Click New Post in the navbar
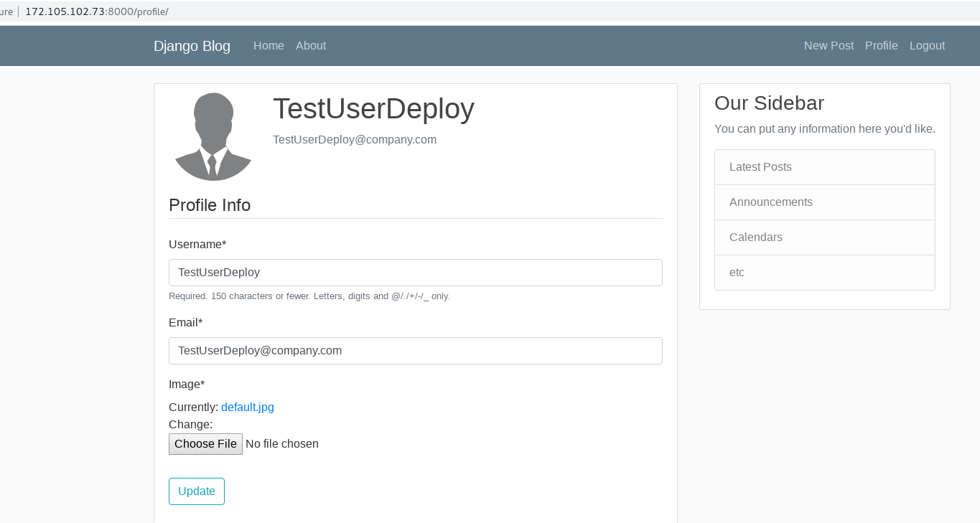Viewport: 980px width, 523px height. click(x=829, y=45)
